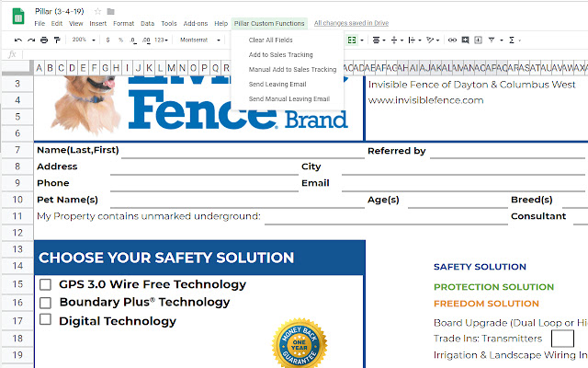Click the text rotation icon
Viewport: 588px width, 368px height.
tap(430, 40)
